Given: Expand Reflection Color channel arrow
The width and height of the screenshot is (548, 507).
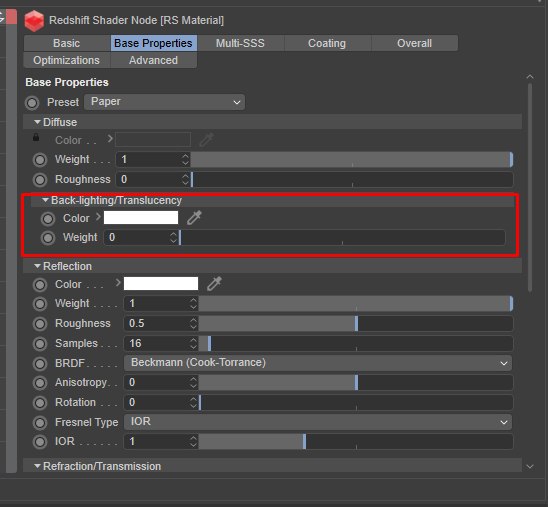Looking at the screenshot, I should tap(118, 283).
